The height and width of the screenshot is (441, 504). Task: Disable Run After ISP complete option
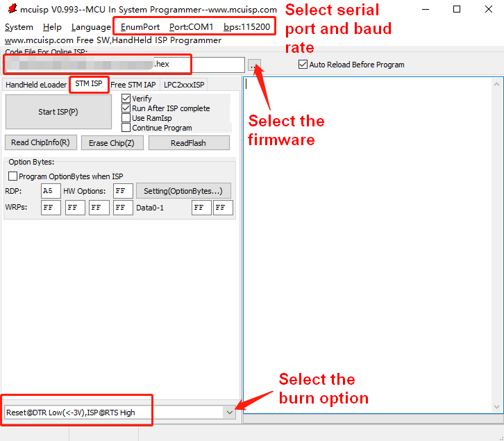point(126,108)
